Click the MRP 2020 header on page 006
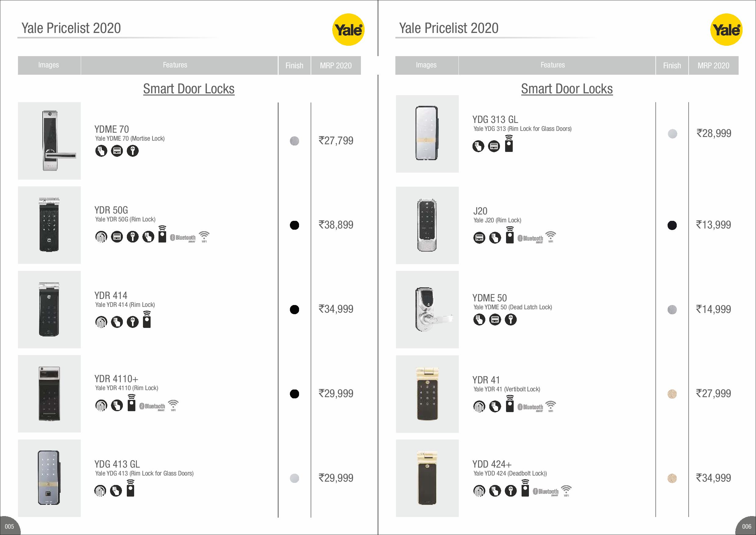This screenshot has width=756, height=535. coord(713,66)
